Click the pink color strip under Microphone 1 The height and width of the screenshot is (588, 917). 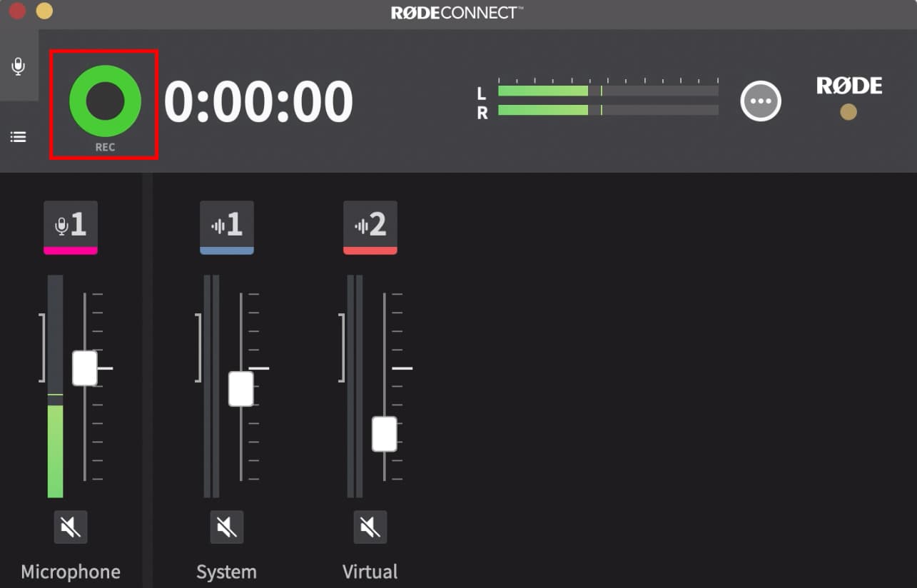[70, 249]
